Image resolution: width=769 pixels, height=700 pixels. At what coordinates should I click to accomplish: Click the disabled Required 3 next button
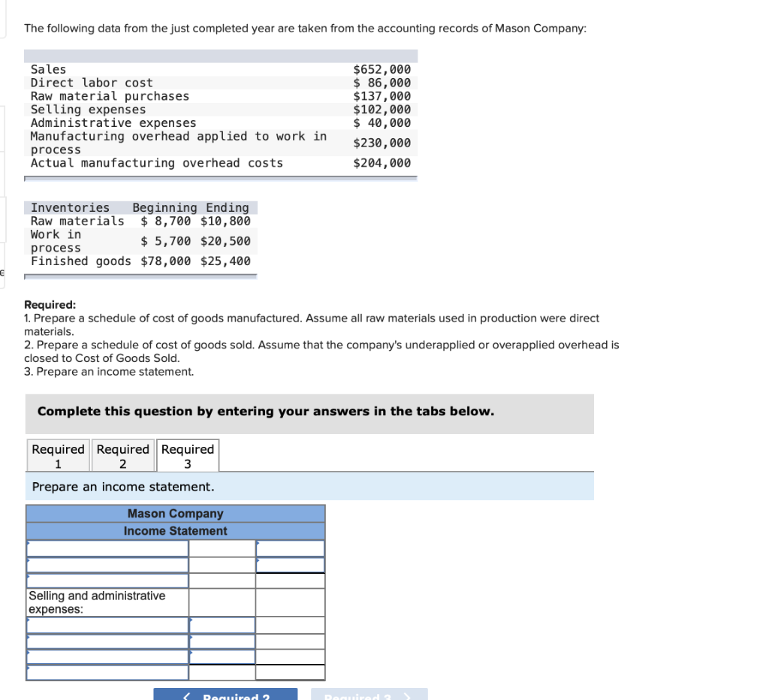pos(369,694)
